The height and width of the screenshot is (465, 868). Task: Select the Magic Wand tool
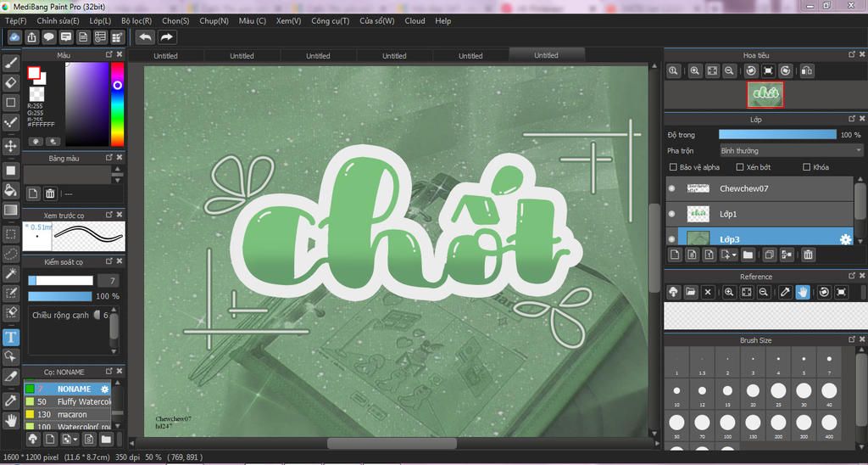point(10,273)
